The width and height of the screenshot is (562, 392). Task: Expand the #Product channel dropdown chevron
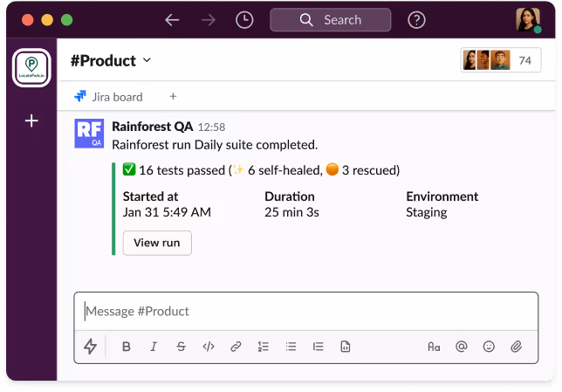coord(147,60)
